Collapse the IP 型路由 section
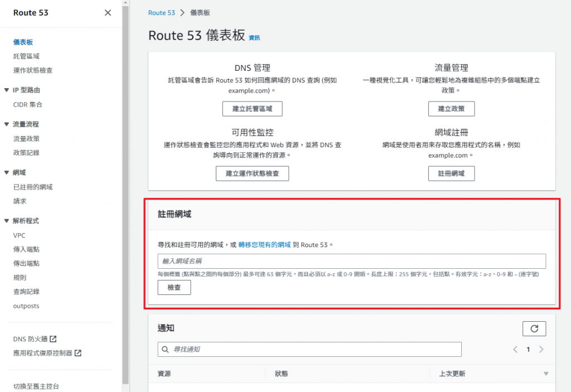The image size is (571, 392). pyautogui.click(x=7, y=90)
